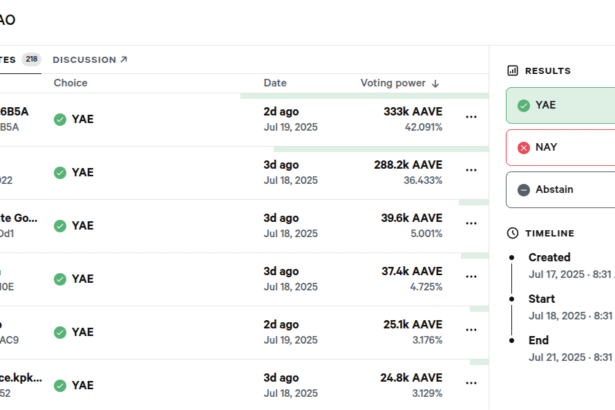Open the ellipsis menu for the 37.4k AAVE vote

coord(471,277)
